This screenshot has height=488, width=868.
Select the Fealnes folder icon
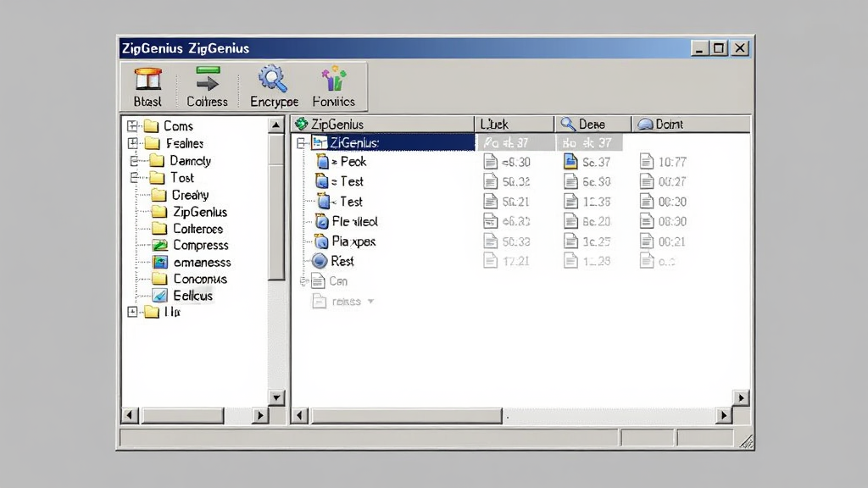(153, 144)
